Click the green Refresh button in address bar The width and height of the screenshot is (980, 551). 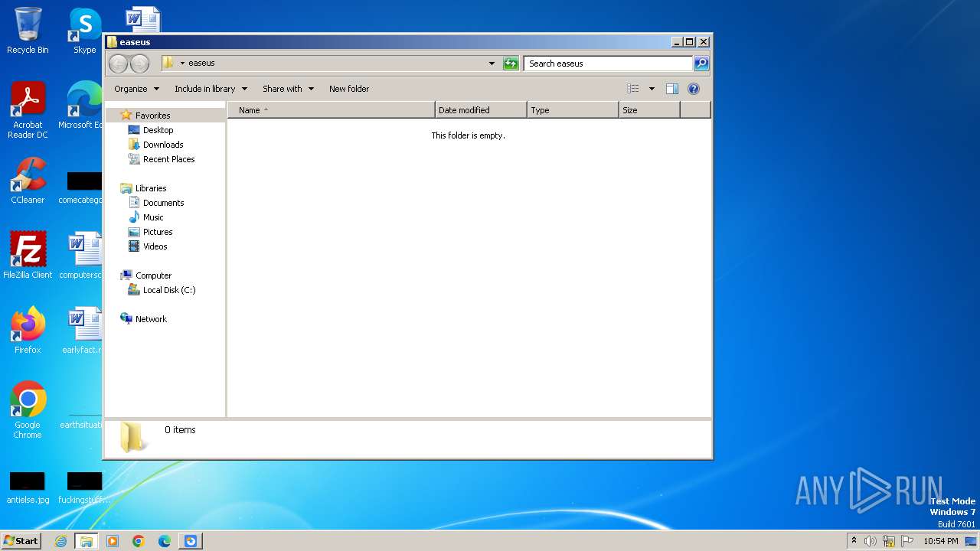(x=511, y=64)
